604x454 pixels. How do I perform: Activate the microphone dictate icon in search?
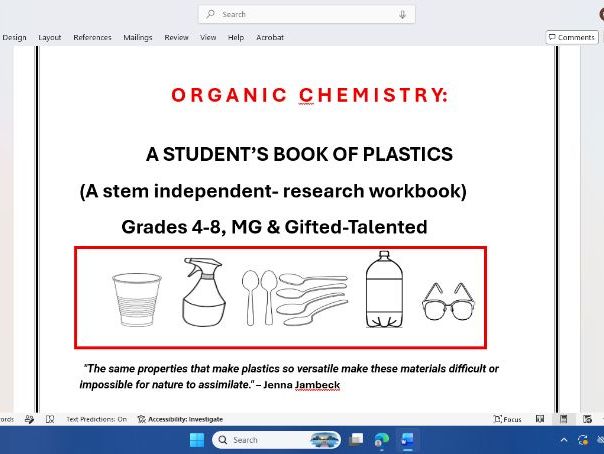[402, 14]
